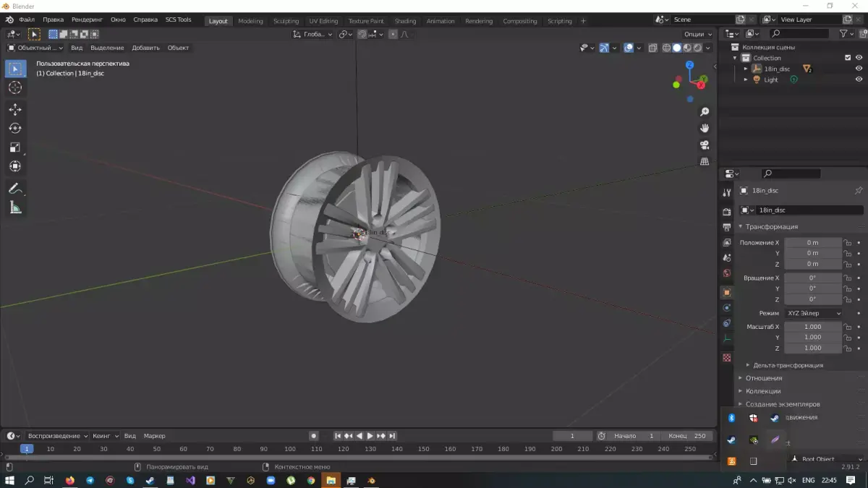Click the pan view hand icon
Image resolution: width=868 pixels, height=488 pixels.
pos(705,128)
